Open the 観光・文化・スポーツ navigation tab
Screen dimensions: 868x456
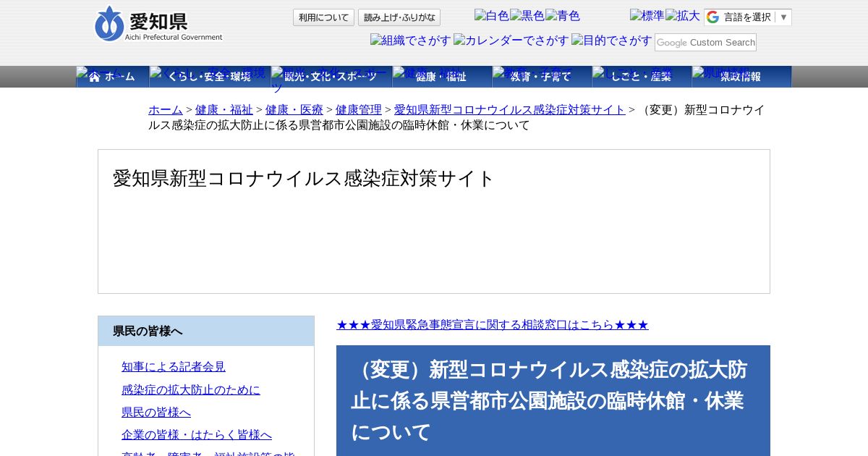click(331, 77)
